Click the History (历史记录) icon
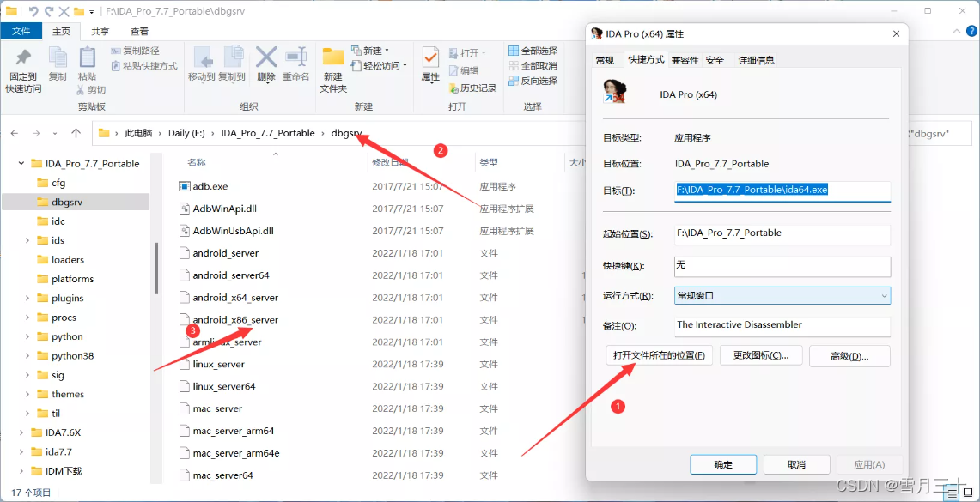The image size is (980, 502). pos(455,88)
